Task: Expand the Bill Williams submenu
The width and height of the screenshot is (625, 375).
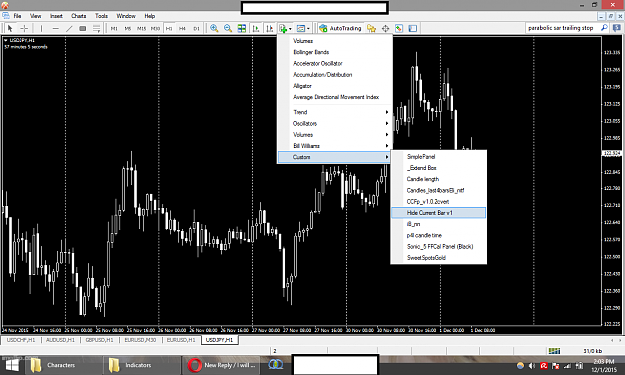Action: [x=335, y=146]
